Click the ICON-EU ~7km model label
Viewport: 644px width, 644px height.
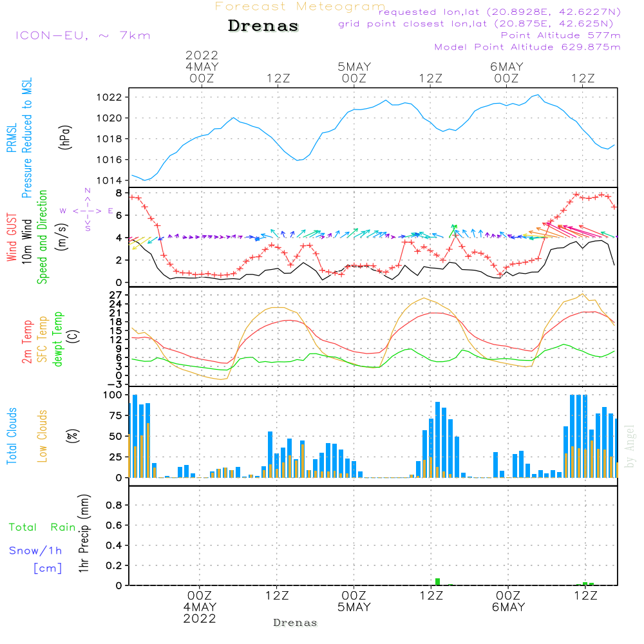point(82,35)
